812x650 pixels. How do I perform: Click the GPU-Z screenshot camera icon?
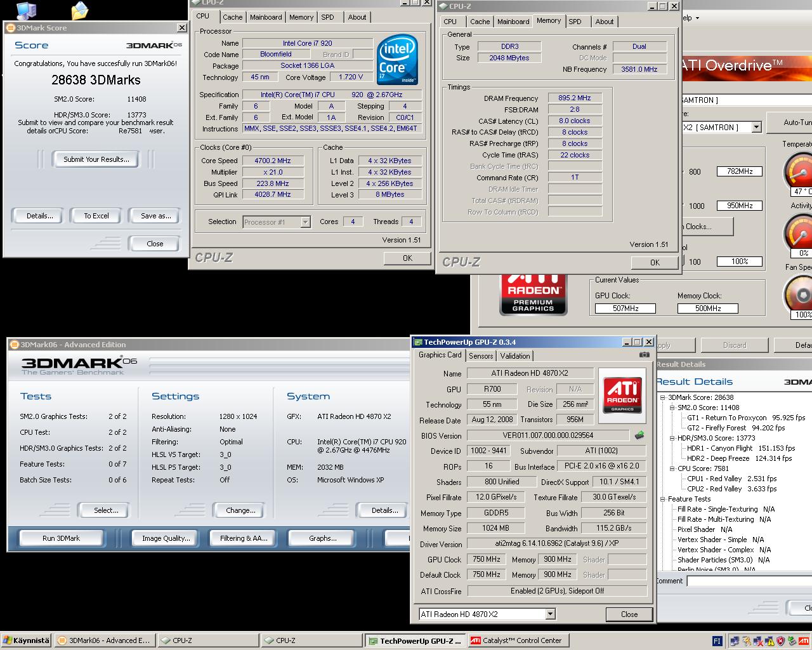[645, 355]
